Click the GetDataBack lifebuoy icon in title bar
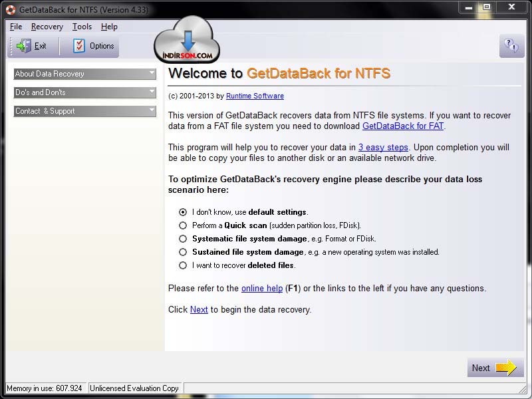 tap(11, 10)
